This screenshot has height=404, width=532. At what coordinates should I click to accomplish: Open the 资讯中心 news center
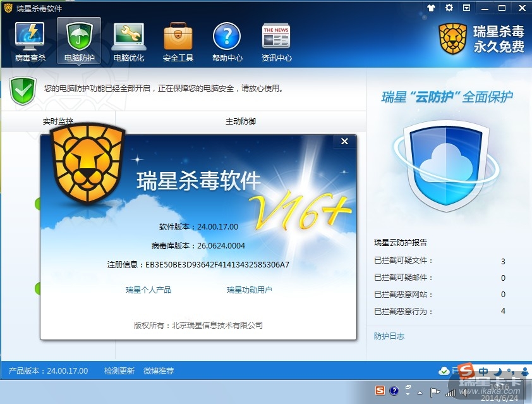click(276, 41)
